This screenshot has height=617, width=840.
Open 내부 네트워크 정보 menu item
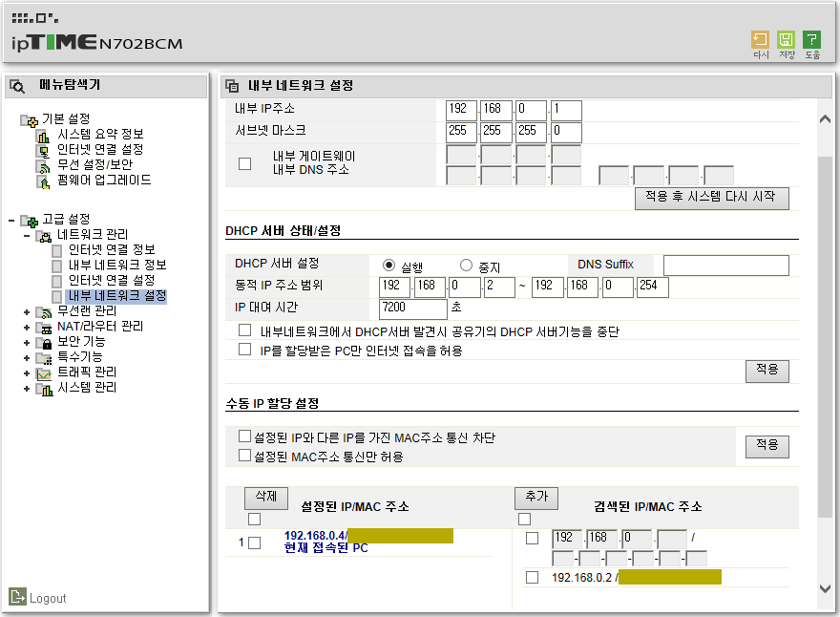pyautogui.click(x=117, y=265)
